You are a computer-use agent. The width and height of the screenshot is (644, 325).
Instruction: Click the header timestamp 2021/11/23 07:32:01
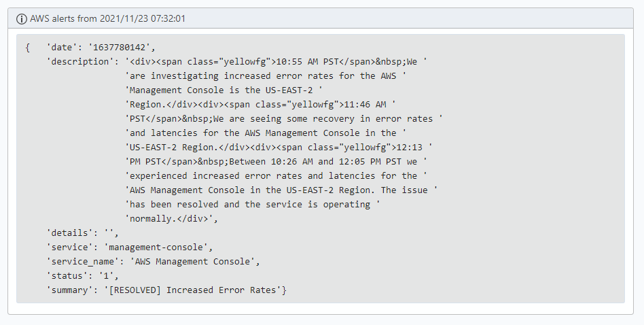143,18
